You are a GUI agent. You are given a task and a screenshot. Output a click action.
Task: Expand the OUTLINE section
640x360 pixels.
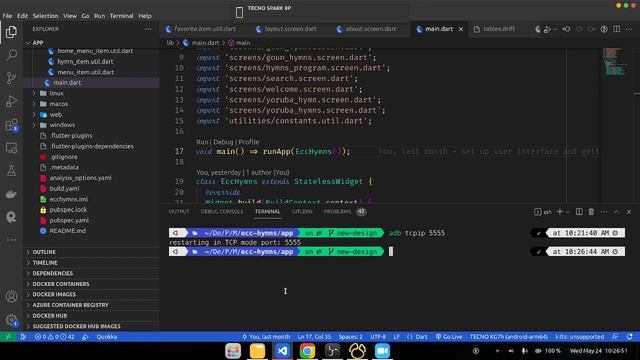click(x=92, y=252)
